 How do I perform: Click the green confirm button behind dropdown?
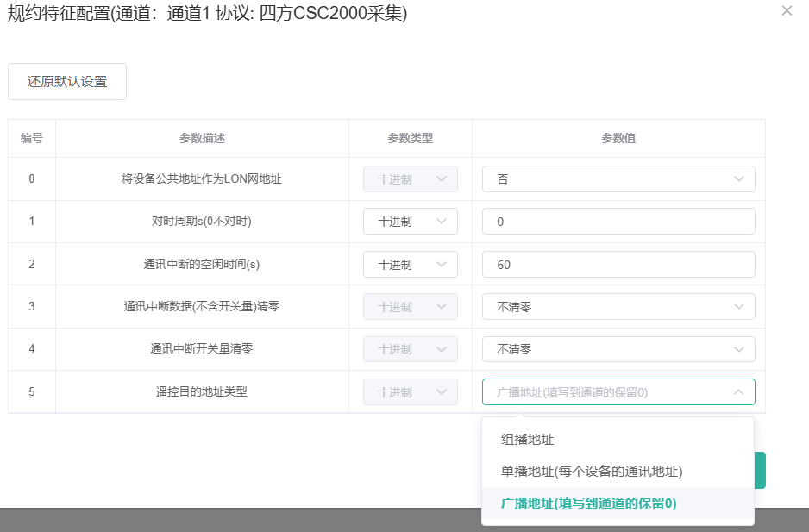pos(760,470)
